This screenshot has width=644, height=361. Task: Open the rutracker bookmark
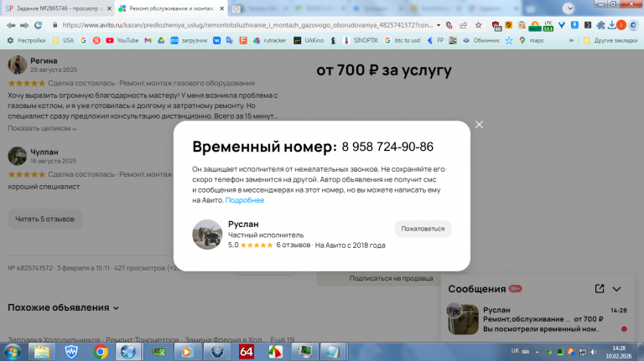click(x=270, y=40)
